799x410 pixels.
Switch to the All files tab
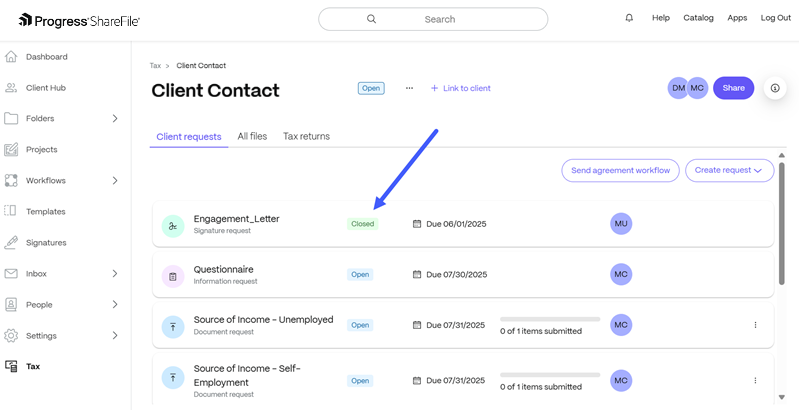tap(252, 136)
